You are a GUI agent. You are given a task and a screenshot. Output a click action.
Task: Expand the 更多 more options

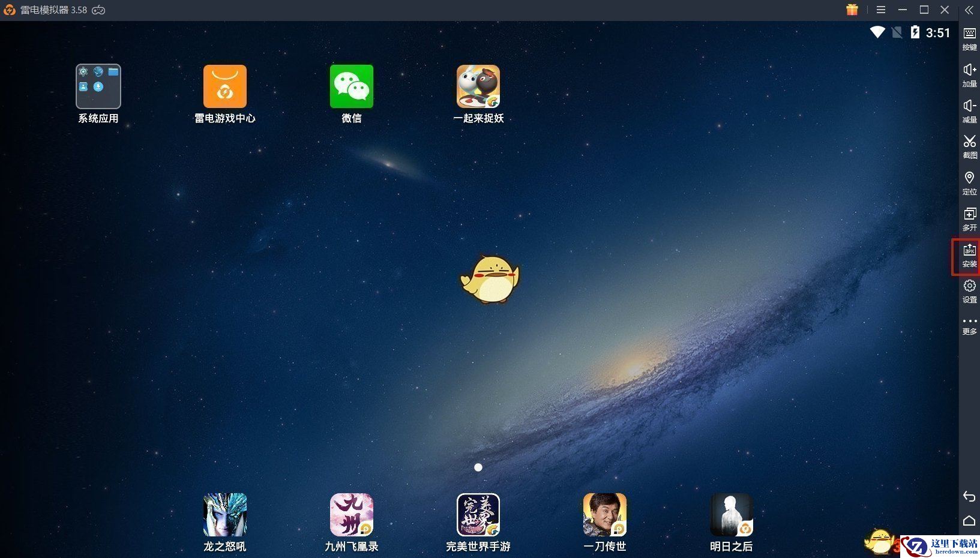click(969, 325)
